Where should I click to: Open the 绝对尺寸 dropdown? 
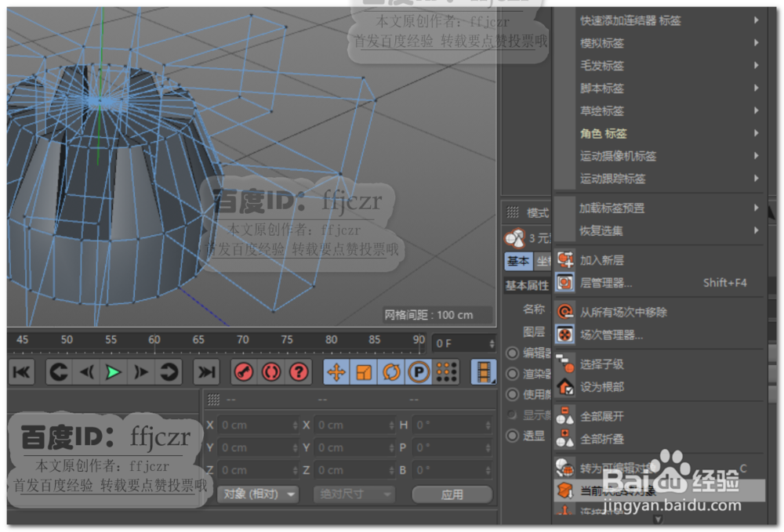click(354, 494)
